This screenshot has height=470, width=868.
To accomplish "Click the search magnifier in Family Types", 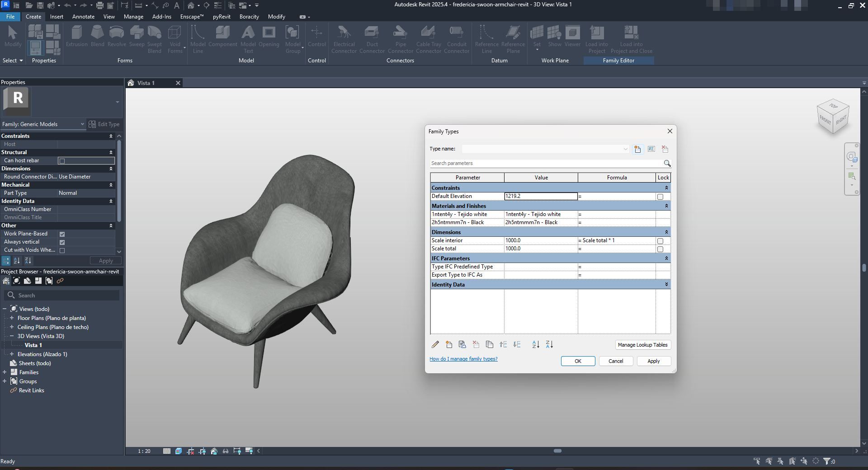I will (667, 163).
